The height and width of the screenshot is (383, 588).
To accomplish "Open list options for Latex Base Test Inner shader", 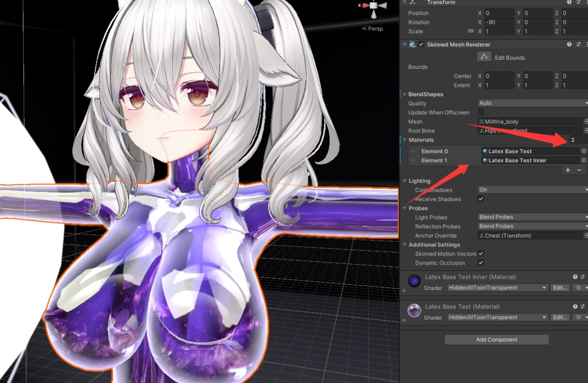I will pyautogui.click(x=579, y=288).
